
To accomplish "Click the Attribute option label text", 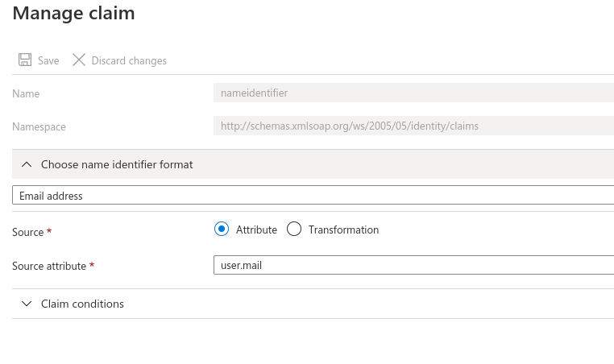I will [256, 230].
